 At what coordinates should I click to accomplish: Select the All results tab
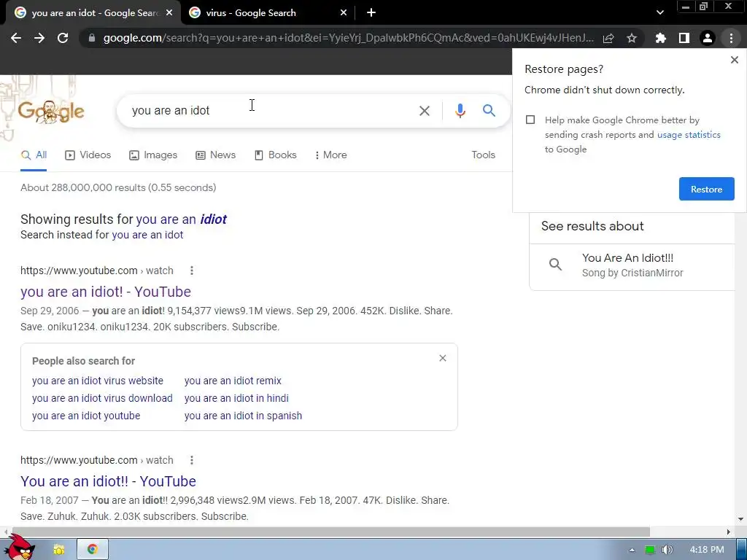[x=34, y=155]
